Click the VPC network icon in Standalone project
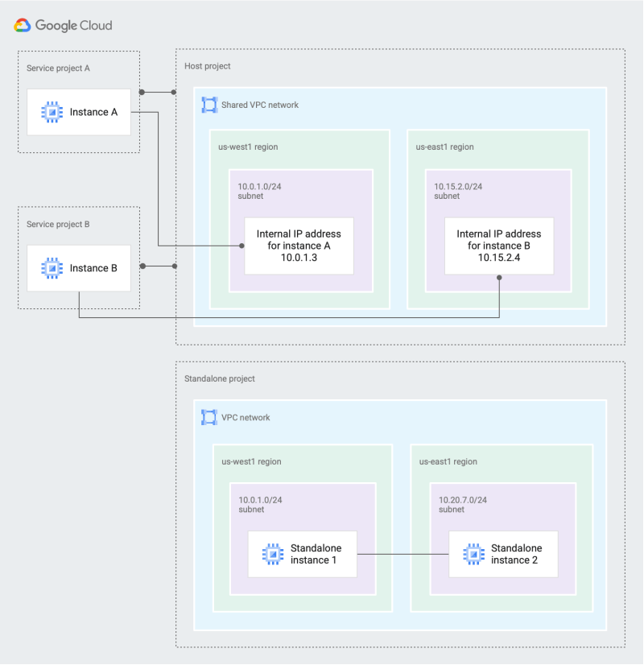The height and width of the screenshot is (665, 644). [x=209, y=417]
